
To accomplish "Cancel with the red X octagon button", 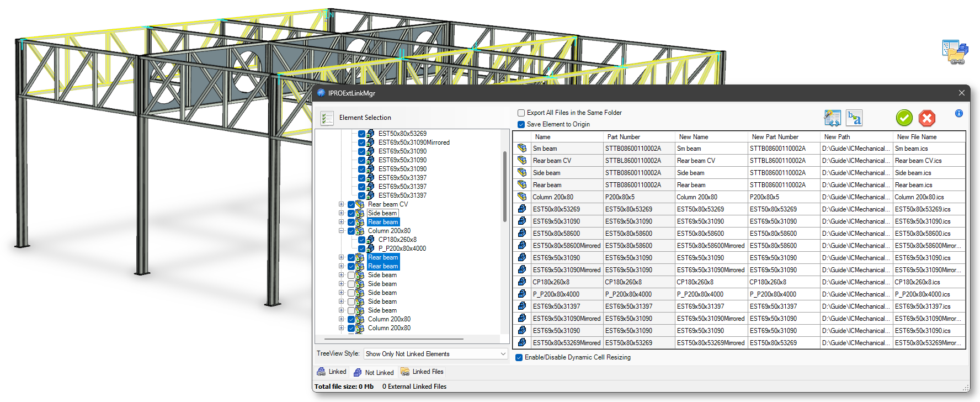I will coord(927,118).
